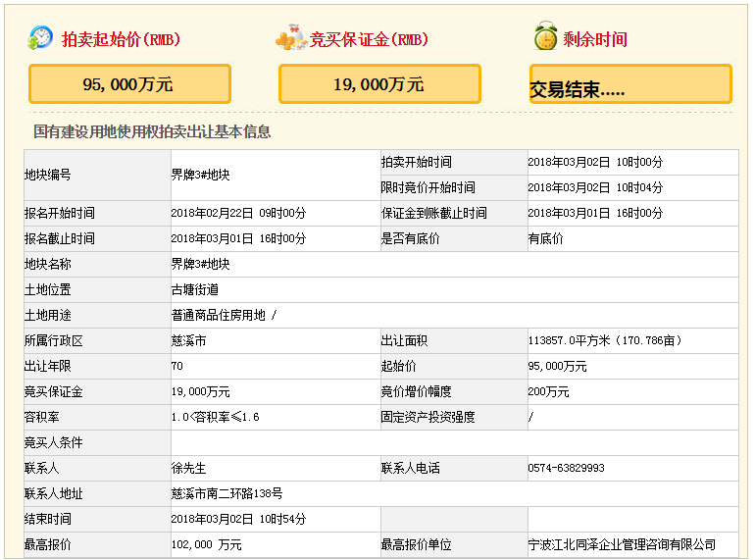This screenshot has width=755, height=560.
Task: Click the 宁波江北同泽企业管理咨询有限公司 bidder name
Action: point(621,545)
